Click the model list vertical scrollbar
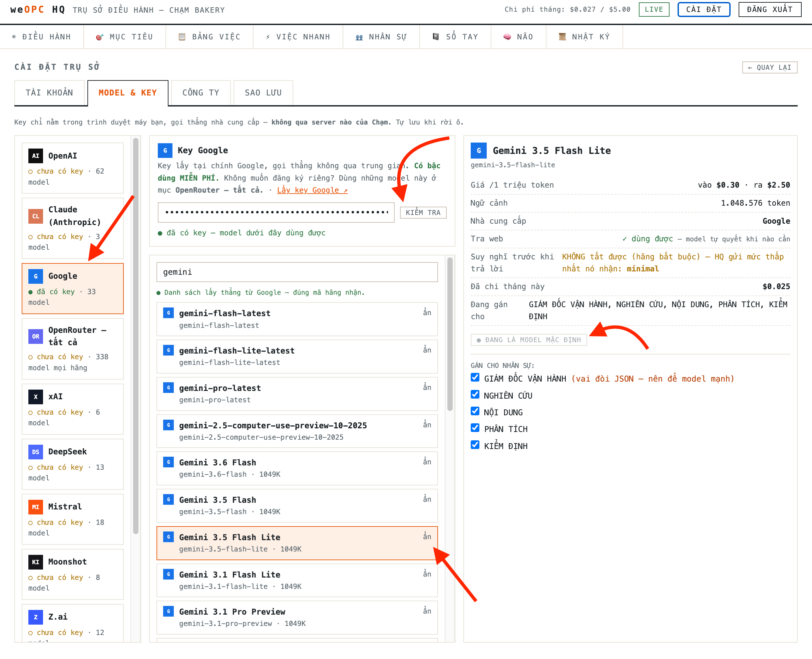Screen dimensions: 812x659 pos(450,334)
